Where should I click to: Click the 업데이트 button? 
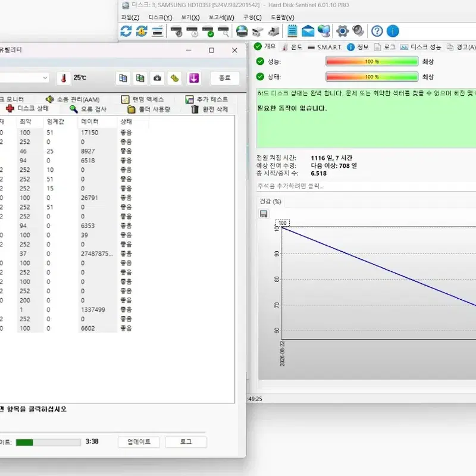click(139, 441)
